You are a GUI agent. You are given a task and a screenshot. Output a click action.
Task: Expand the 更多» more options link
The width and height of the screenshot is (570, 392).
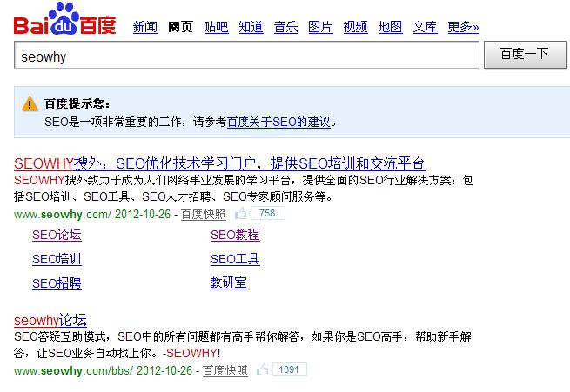coord(464,27)
